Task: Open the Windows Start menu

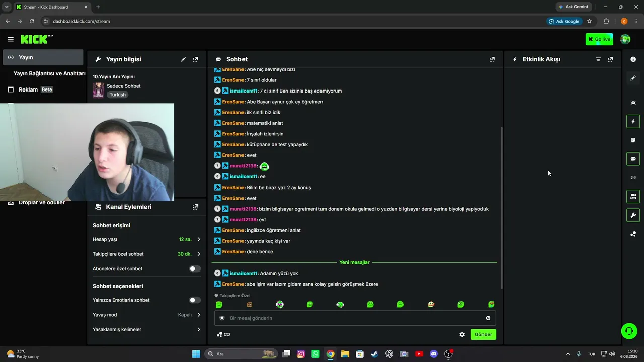Action: point(196,354)
